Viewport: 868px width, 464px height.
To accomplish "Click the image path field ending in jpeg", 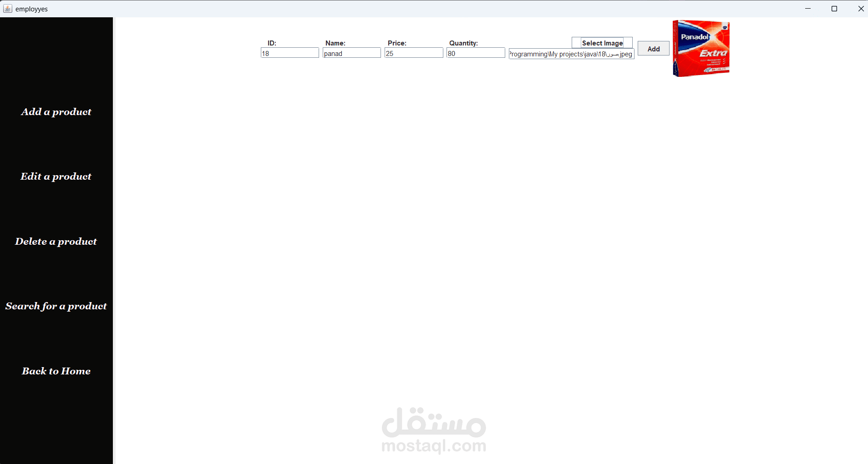I will point(571,54).
